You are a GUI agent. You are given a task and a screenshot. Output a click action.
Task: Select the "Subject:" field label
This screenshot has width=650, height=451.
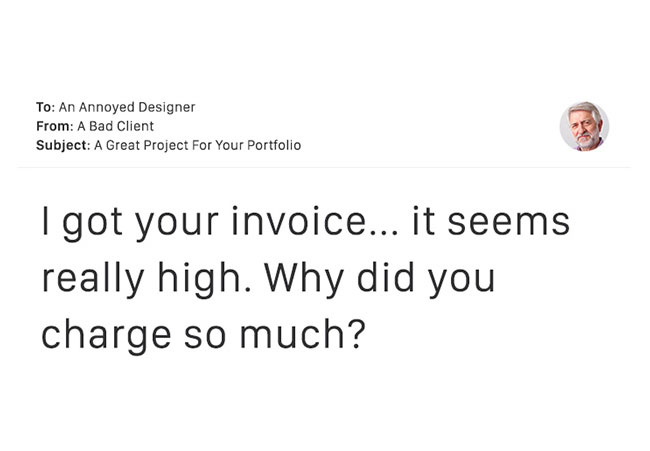pos(63,145)
